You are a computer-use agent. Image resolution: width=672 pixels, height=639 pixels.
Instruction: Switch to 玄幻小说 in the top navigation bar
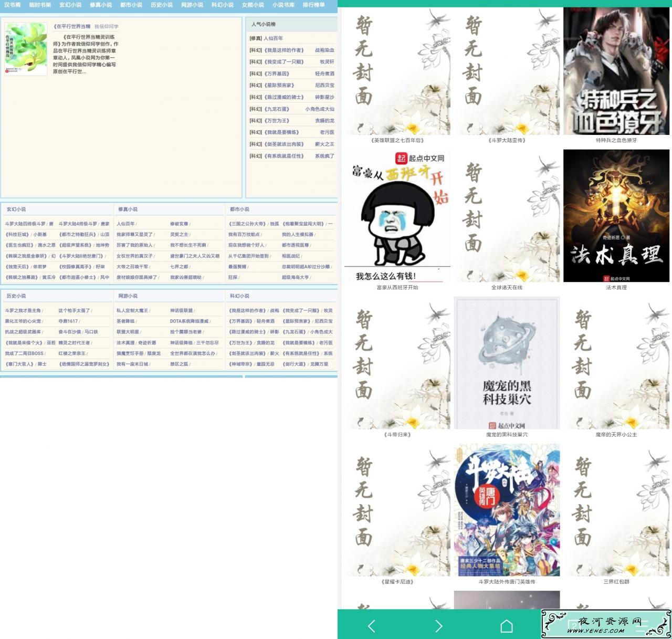point(70,5)
